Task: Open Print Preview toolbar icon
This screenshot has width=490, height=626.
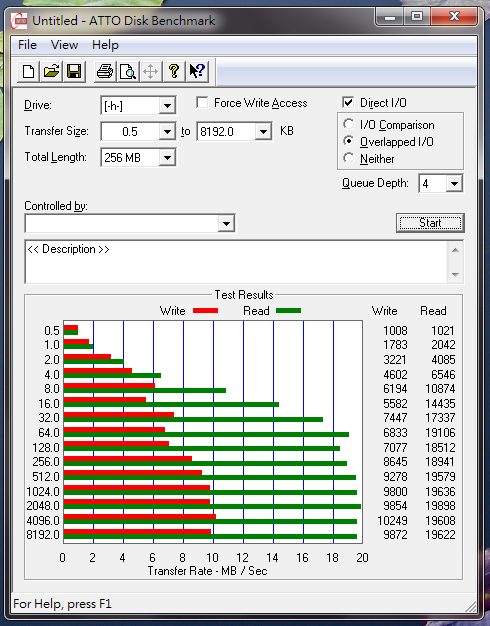Action: click(128, 72)
